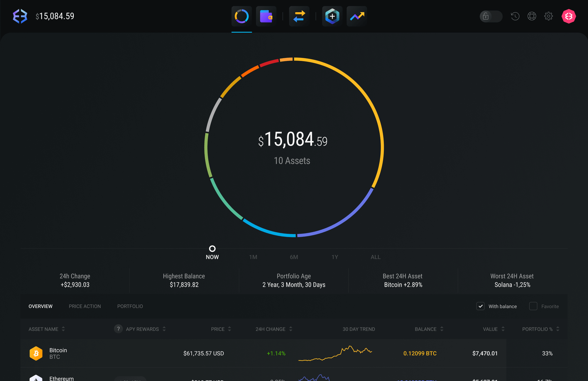Uncheck the With balance checkbox
The width and height of the screenshot is (588, 381).
point(480,306)
